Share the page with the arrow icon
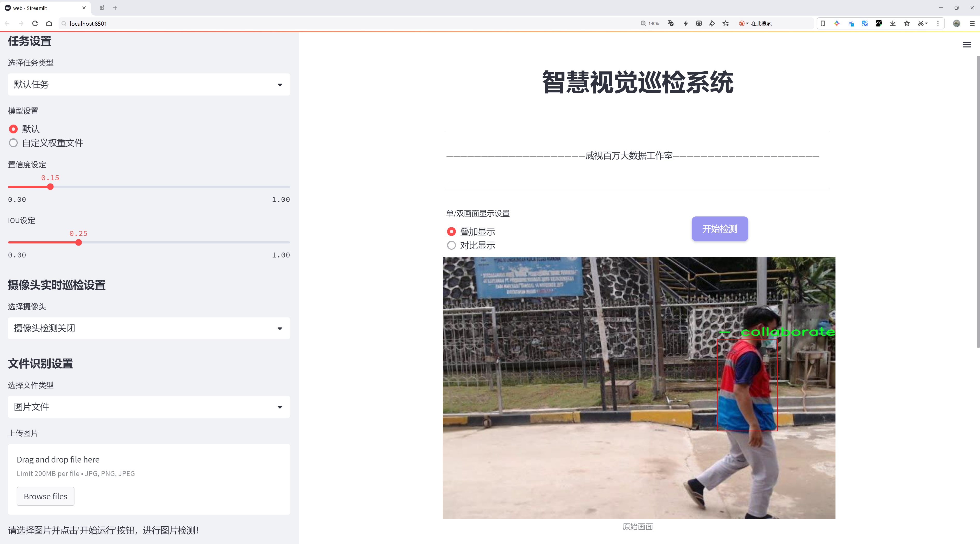 (712, 24)
